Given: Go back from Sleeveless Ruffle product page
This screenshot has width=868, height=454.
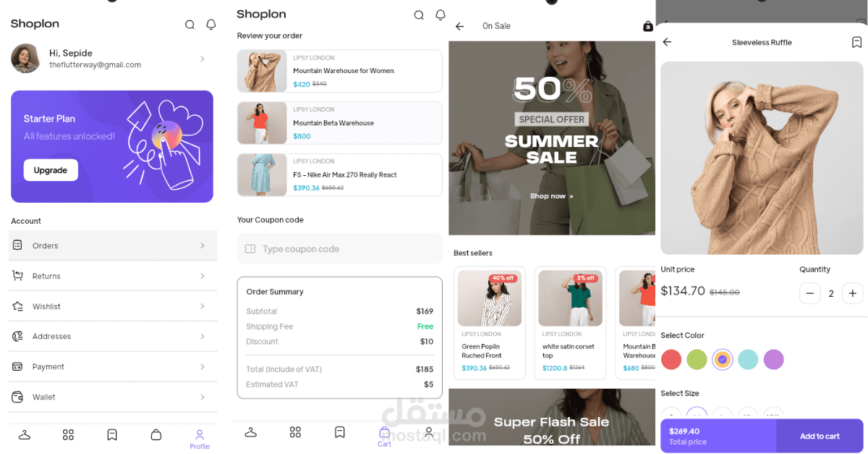Looking at the screenshot, I should tap(667, 42).
